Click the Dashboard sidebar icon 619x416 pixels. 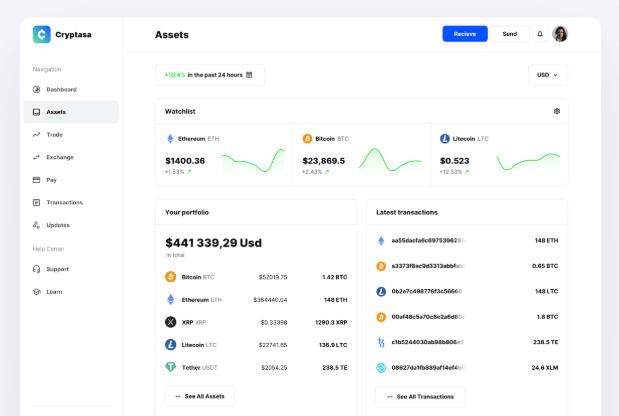click(36, 90)
